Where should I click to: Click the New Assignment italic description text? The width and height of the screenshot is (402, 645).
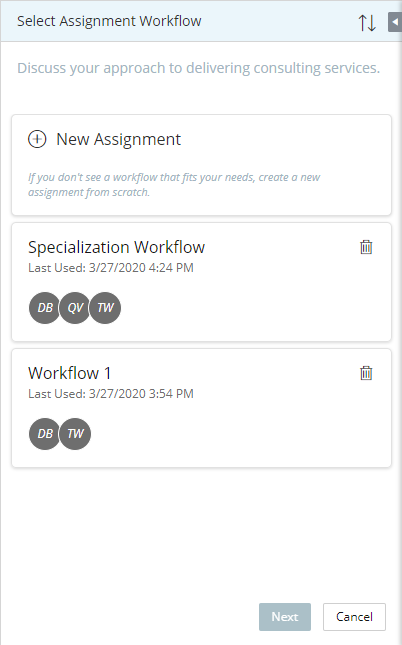[174, 185]
